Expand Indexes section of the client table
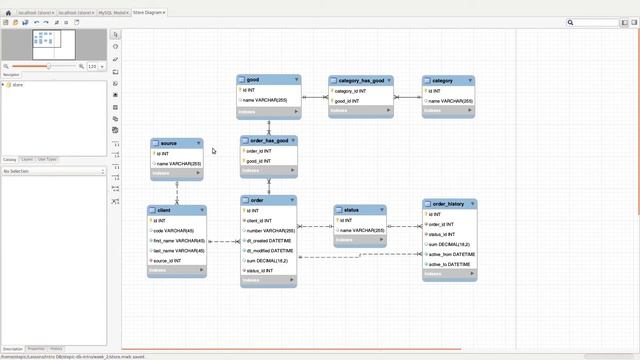The height and width of the screenshot is (360, 640). (x=201, y=270)
